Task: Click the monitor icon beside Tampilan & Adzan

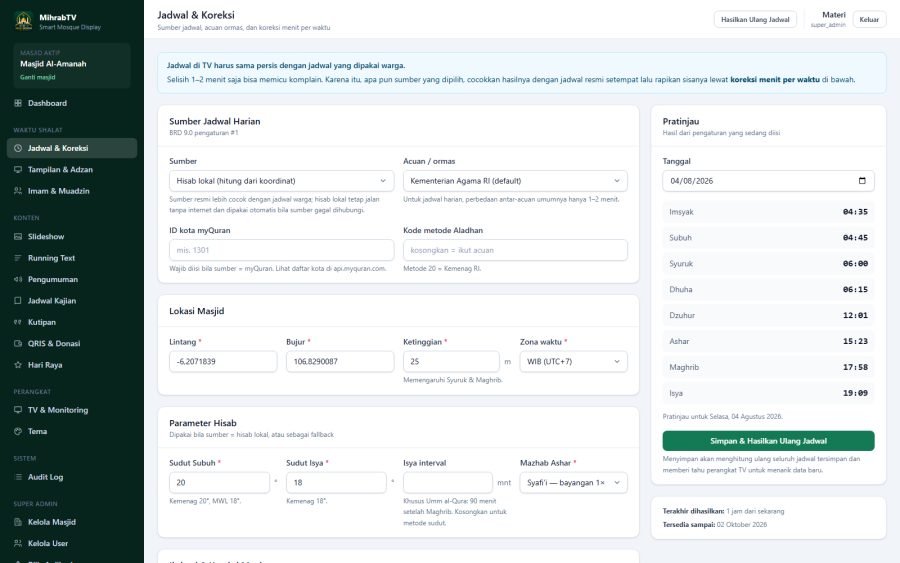Action: click(x=18, y=169)
